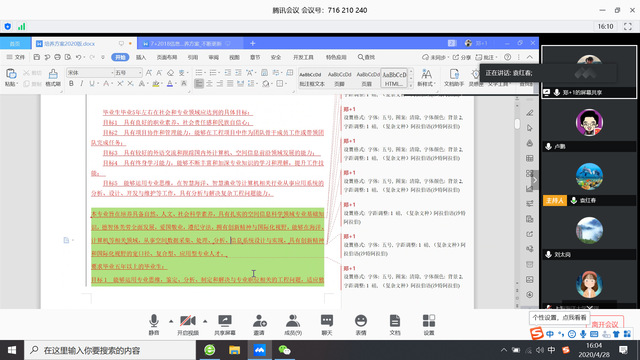Enter full screen meeting view

click(628, 27)
